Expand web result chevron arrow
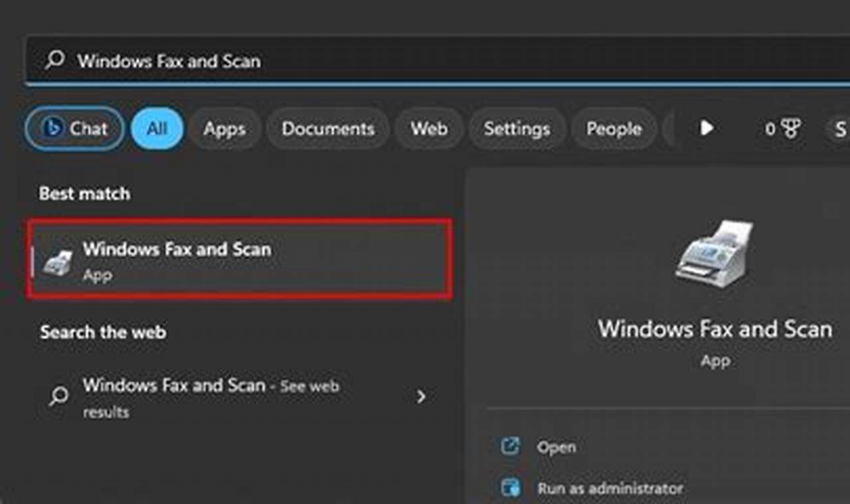This screenshot has height=504, width=850. point(420,397)
